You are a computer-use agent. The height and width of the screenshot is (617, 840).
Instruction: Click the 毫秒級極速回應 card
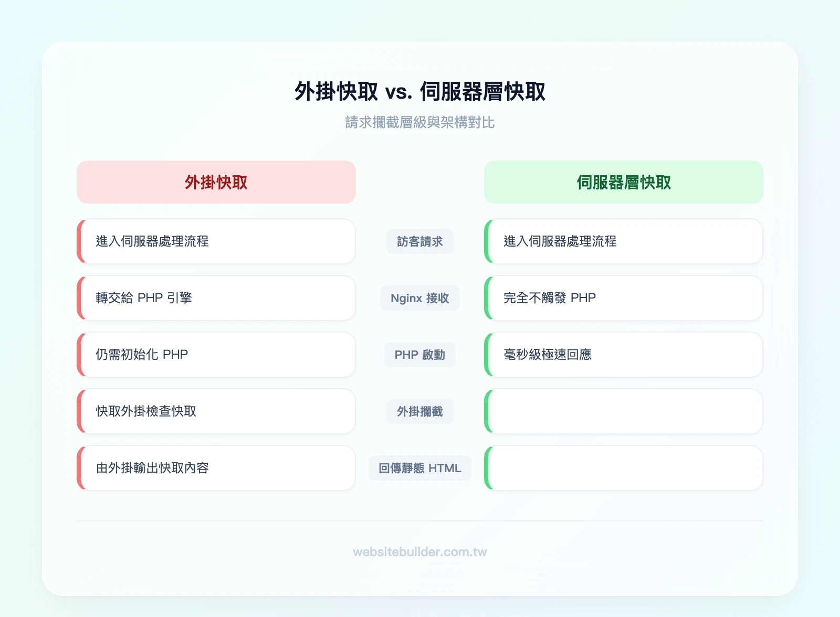[x=624, y=355]
